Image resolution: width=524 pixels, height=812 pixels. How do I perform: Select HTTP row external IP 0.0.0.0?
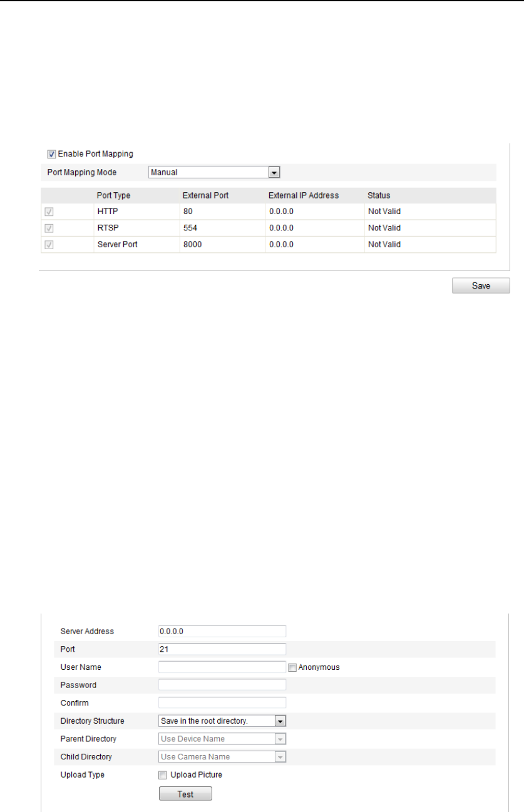(281, 212)
